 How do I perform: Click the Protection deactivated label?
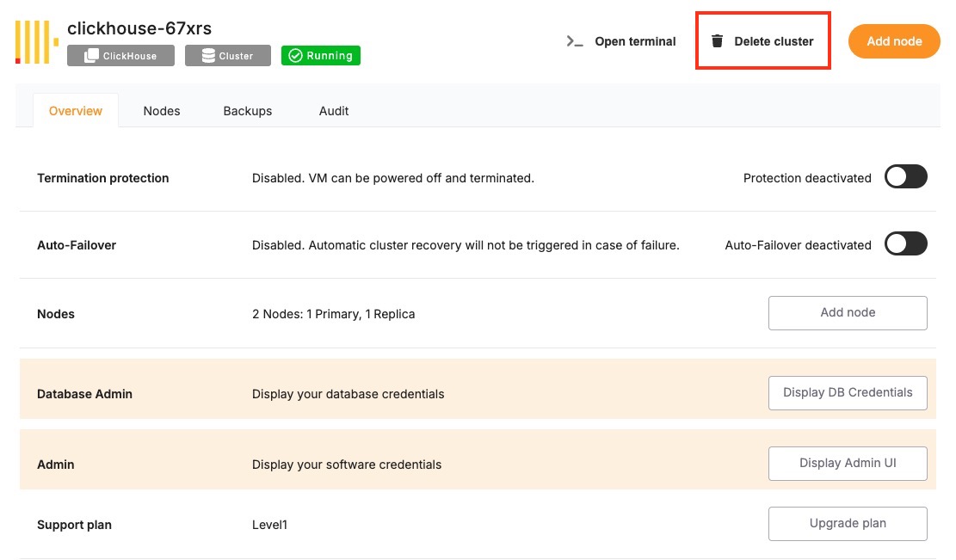807,178
